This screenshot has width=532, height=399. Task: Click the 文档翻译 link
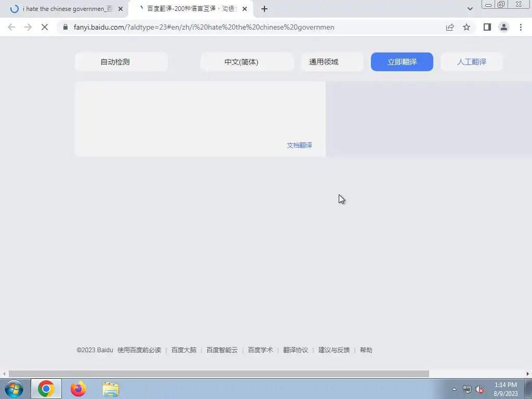299,145
